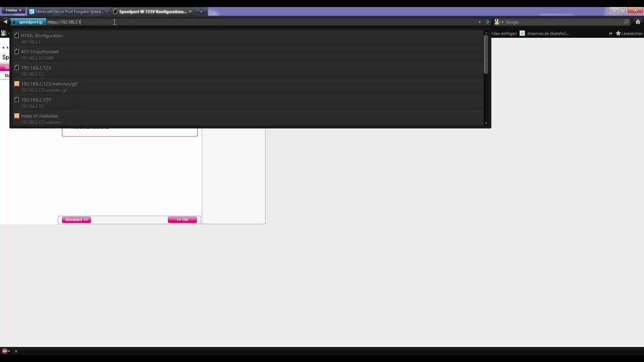Choose the 192.168.2.107 suggestion
The height and width of the screenshot is (362, 644).
coord(247,103)
